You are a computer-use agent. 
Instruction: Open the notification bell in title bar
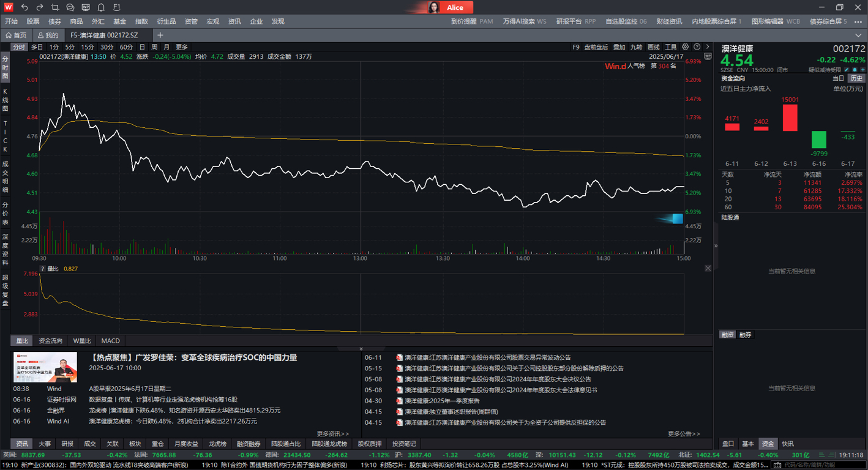[101, 7]
